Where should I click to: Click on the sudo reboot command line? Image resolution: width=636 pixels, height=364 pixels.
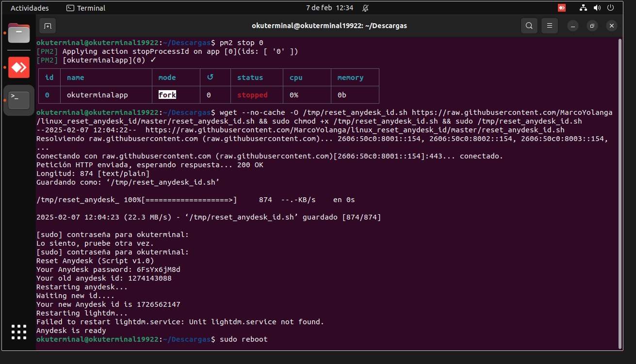click(x=243, y=339)
